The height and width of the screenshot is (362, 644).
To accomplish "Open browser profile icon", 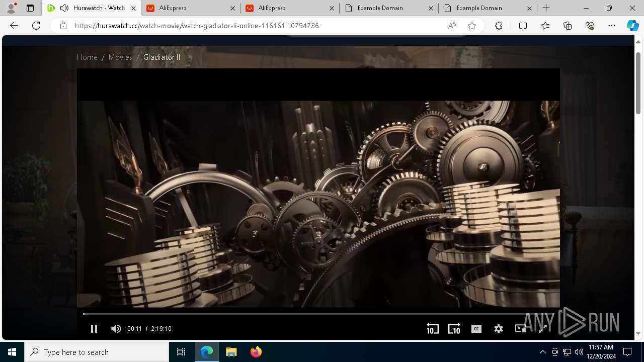I will (x=11, y=8).
